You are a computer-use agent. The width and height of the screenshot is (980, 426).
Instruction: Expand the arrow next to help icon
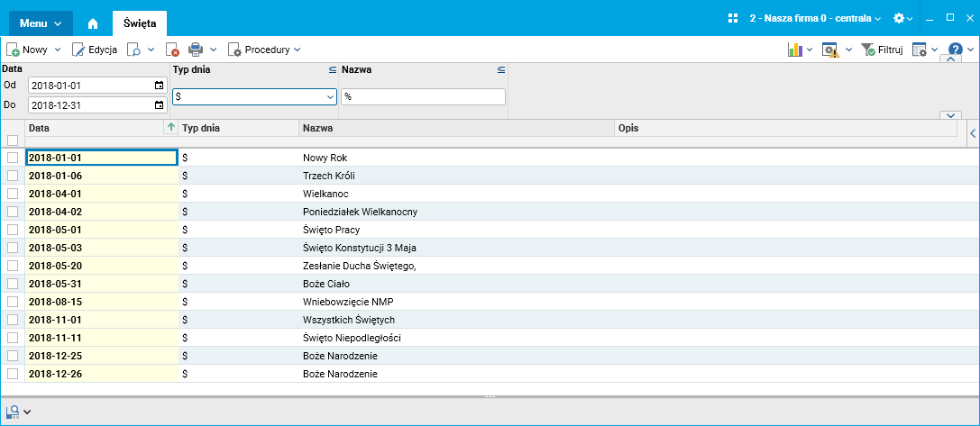point(969,50)
